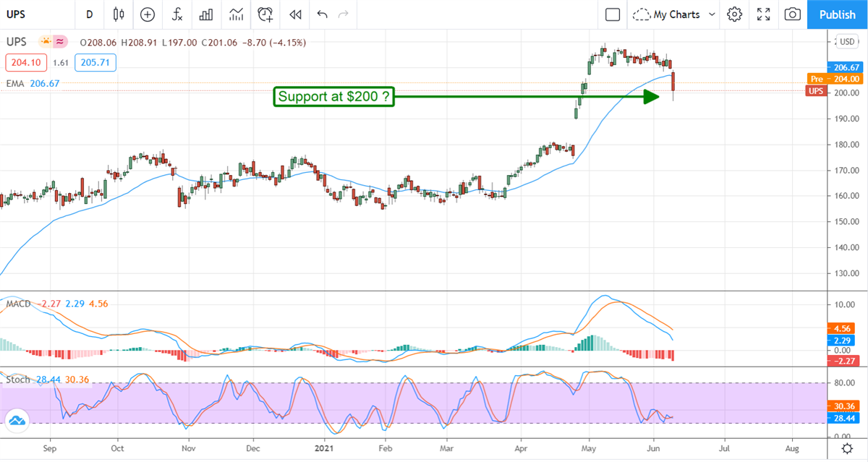Open the candlestick chart style selector

119,14
